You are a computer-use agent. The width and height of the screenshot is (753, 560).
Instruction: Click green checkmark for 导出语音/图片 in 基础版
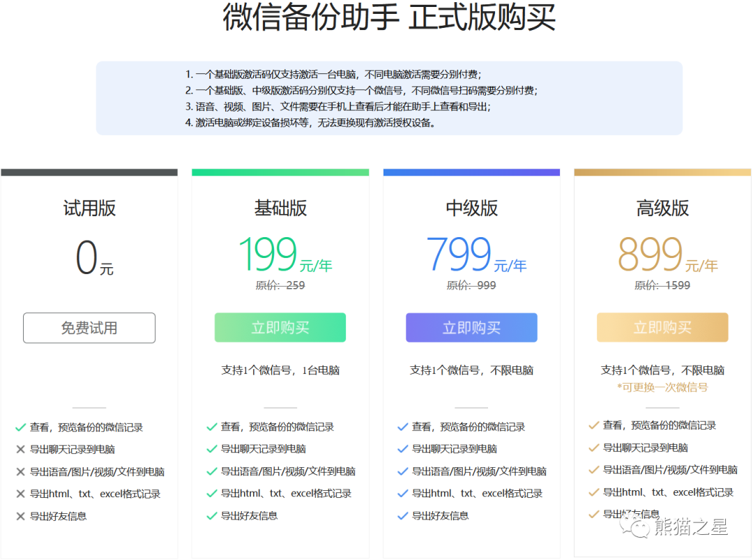(211, 471)
